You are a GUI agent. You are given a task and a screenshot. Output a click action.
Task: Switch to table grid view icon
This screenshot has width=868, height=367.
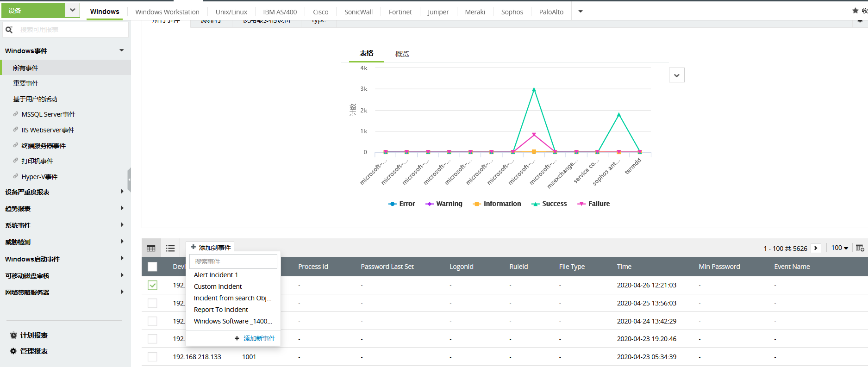pyautogui.click(x=151, y=248)
